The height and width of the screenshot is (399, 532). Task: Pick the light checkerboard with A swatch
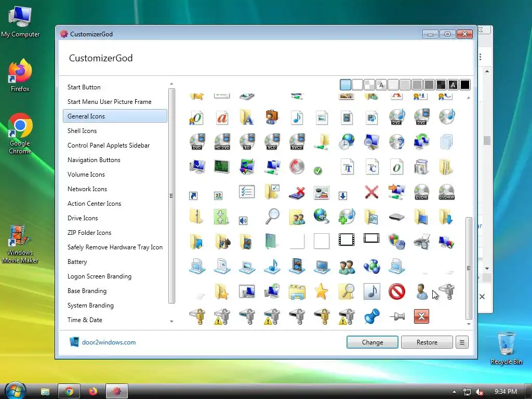click(x=381, y=85)
